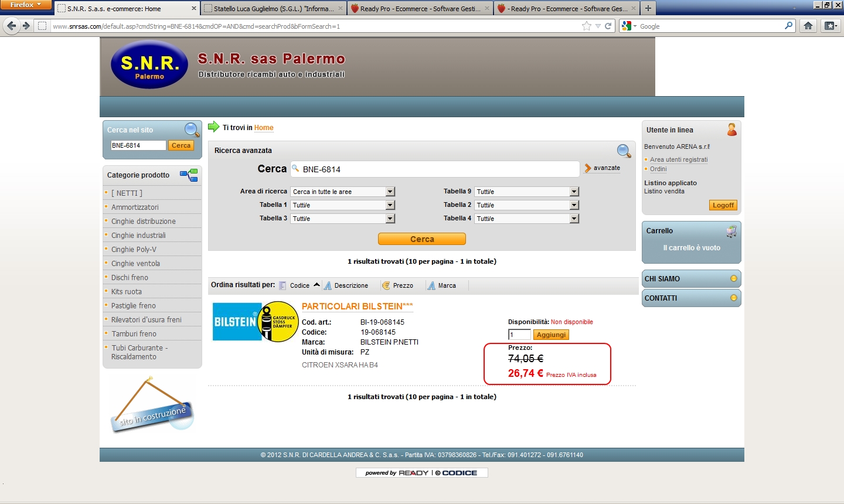The width and height of the screenshot is (844, 504).
Task: Open the Dischi freno category
Action: point(130,277)
